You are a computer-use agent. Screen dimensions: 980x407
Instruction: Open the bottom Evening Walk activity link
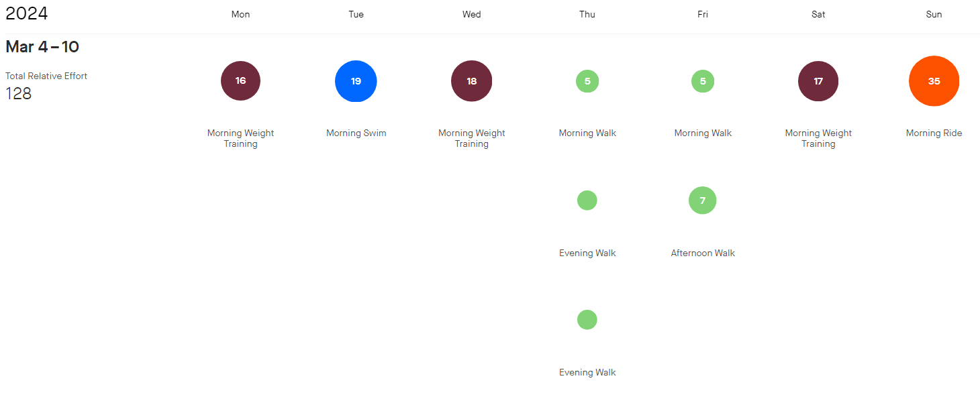coord(587,372)
